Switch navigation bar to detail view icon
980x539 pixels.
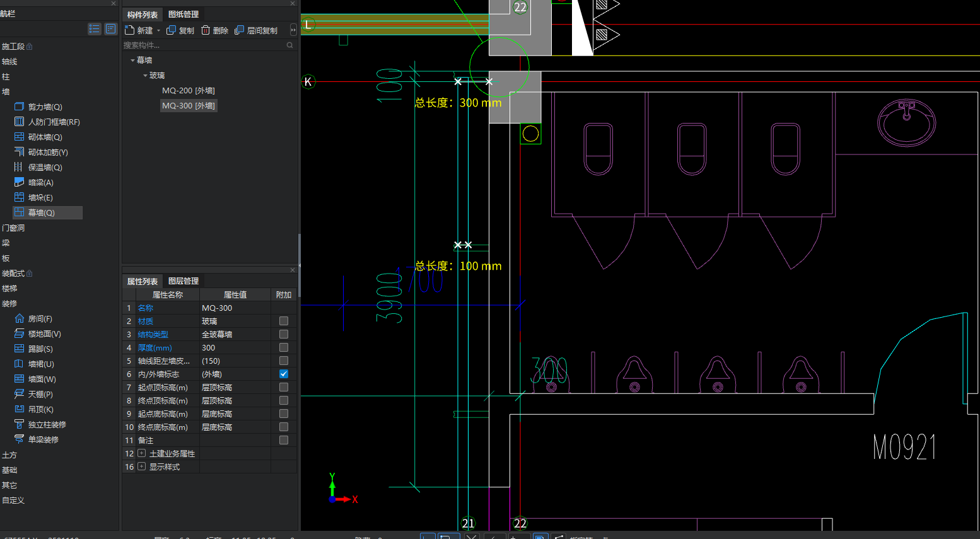tap(110, 29)
